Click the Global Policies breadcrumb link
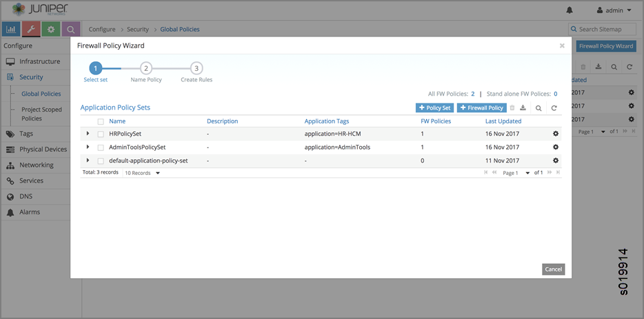 (180, 29)
